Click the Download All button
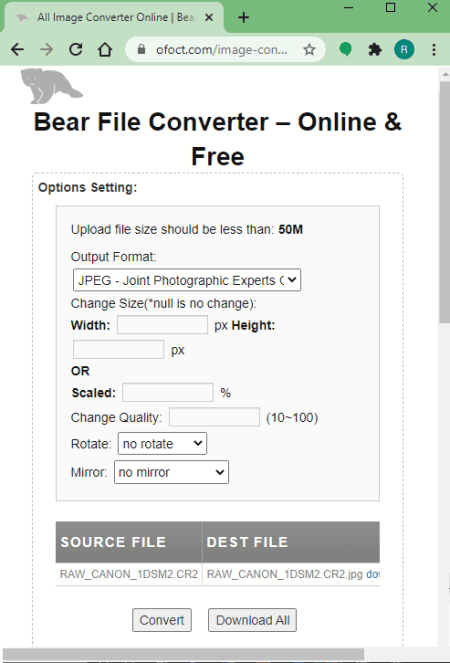 pos(252,620)
